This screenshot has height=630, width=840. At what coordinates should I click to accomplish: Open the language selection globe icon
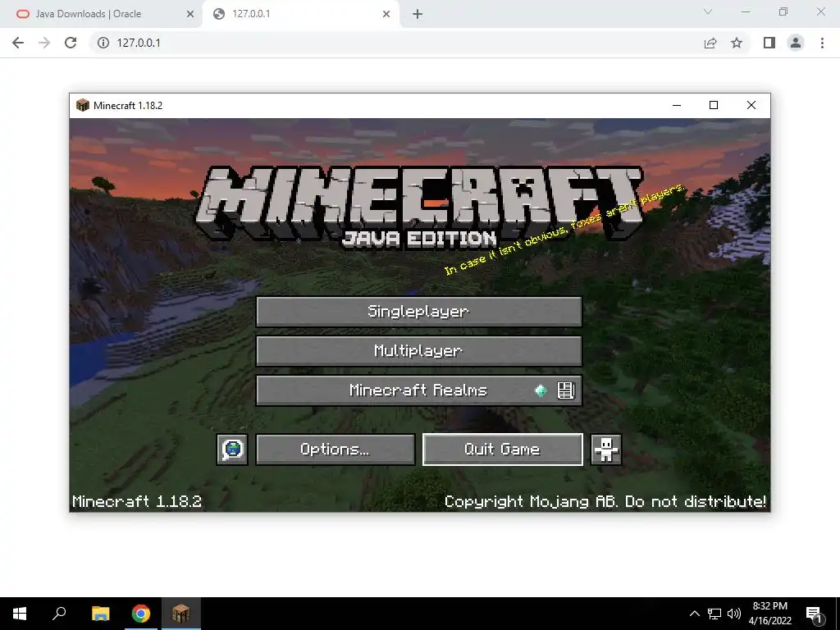[232, 450]
